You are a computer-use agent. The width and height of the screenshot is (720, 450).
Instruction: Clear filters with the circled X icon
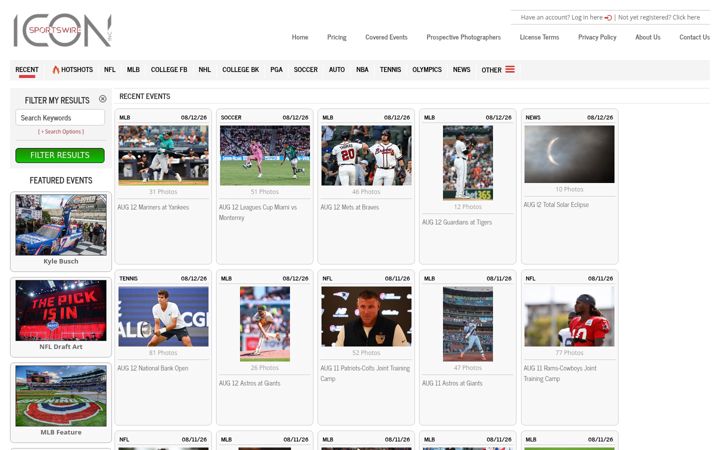click(x=102, y=99)
